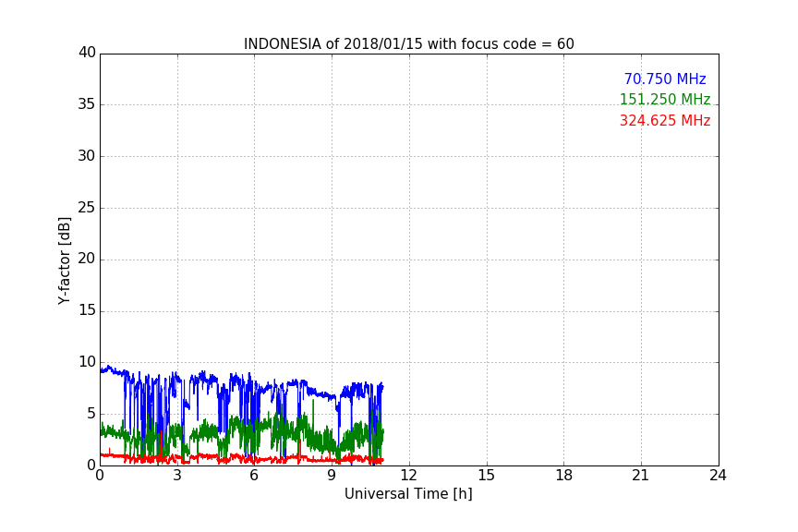Click the x-axis tick label 21
The image size is (798, 532).
click(641, 476)
